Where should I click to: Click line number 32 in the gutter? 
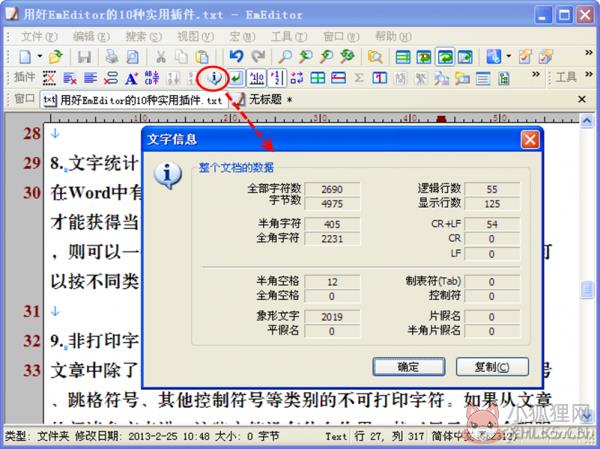point(32,341)
